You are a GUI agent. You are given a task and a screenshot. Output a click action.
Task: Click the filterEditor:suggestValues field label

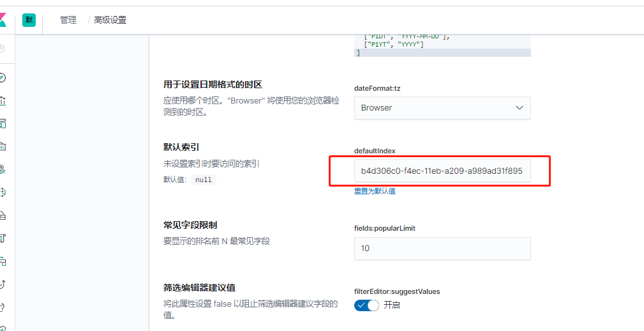click(x=397, y=291)
